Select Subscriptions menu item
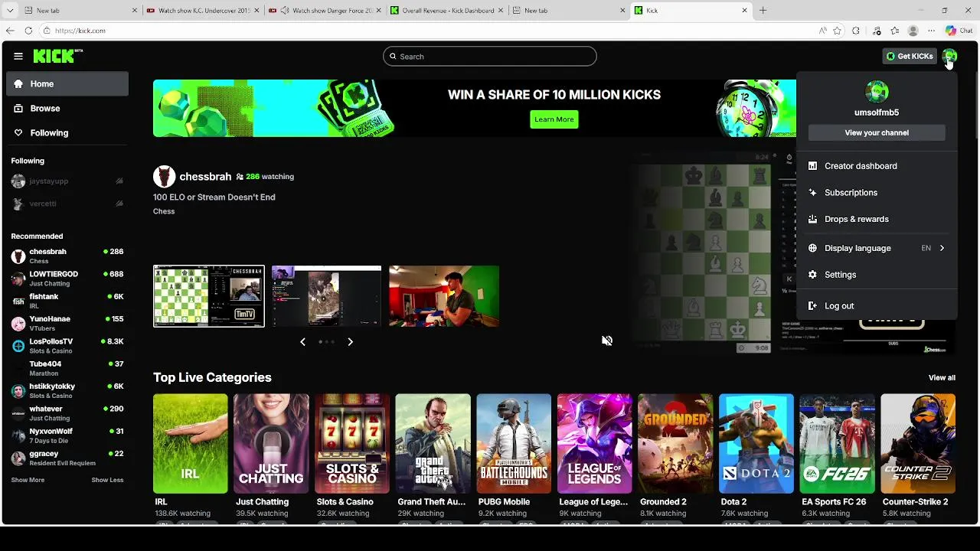The height and width of the screenshot is (551, 980). (x=877, y=193)
